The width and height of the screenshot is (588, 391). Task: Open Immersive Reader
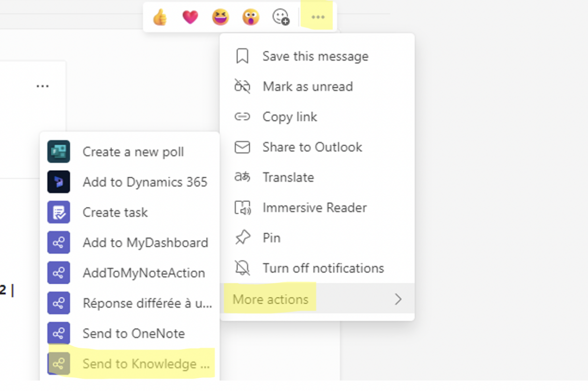click(314, 208)
